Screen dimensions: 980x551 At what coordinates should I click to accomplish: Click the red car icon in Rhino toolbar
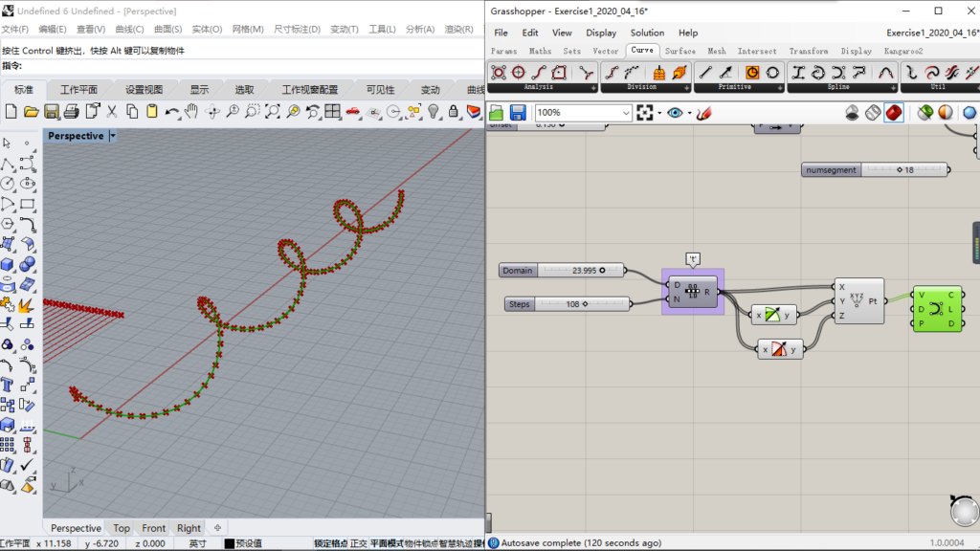pyautogui.click(x=353, y=112)
